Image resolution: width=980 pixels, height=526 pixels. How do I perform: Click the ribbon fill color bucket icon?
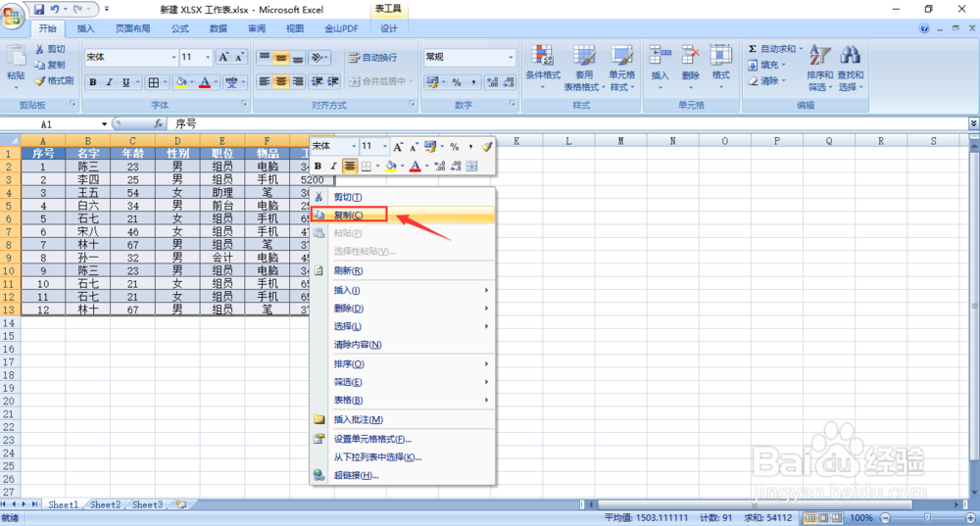coord(180,82)
